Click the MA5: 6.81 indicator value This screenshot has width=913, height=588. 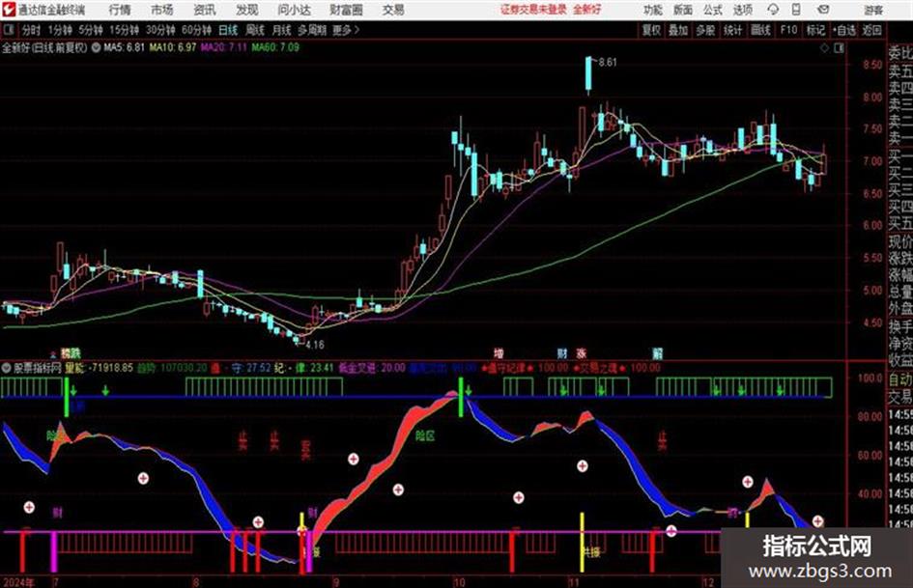124,47
